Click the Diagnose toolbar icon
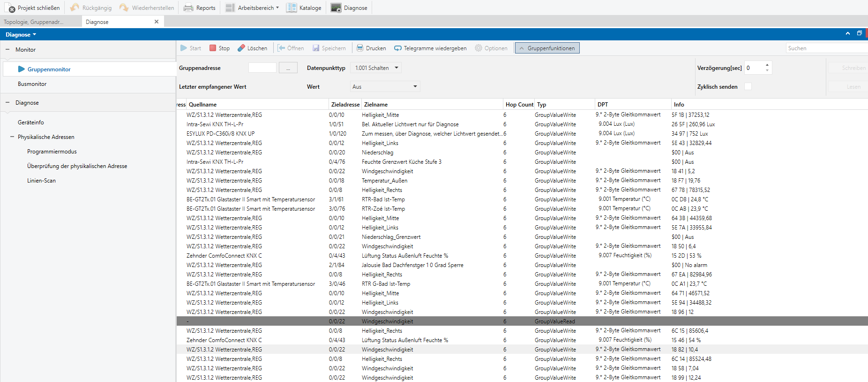The image size is (868, 382). [336, 8]
